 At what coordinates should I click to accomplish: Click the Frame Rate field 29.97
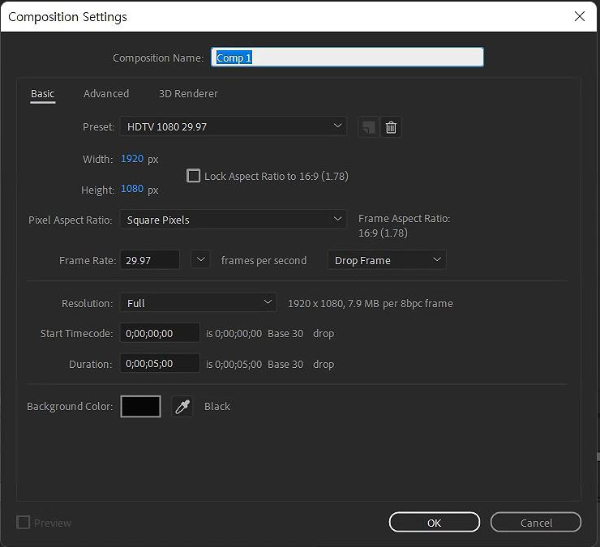150,260
